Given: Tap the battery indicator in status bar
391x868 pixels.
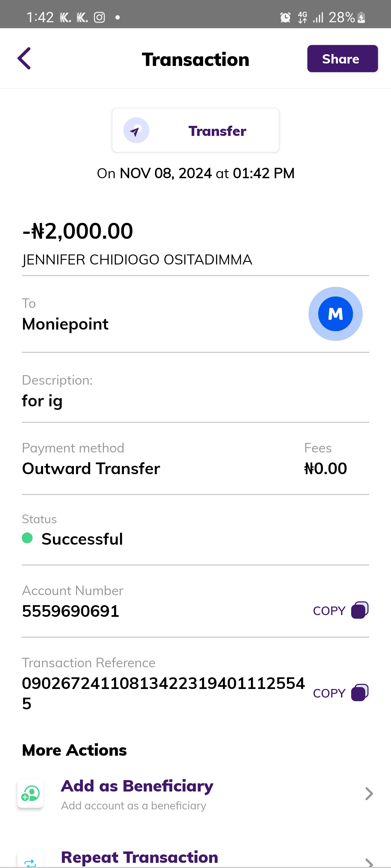Looking at the screenshot, I should (x=361, y=17).
